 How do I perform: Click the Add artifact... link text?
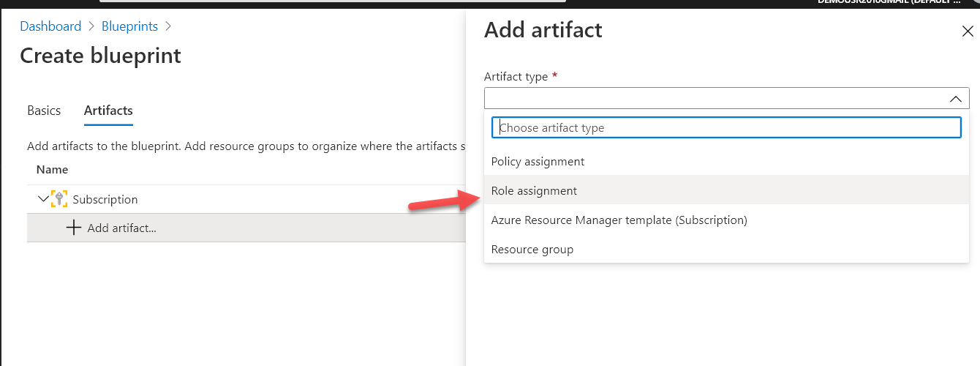pos(121,228)
